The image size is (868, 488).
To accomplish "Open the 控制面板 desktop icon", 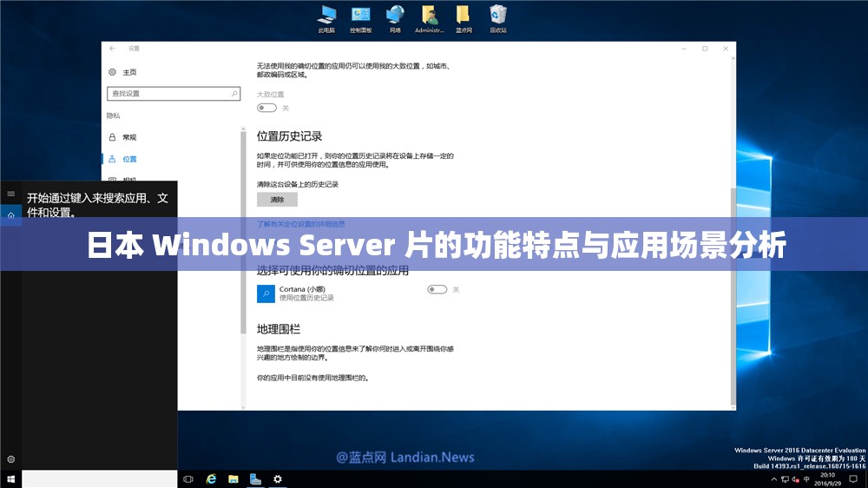I will (360, 19).
